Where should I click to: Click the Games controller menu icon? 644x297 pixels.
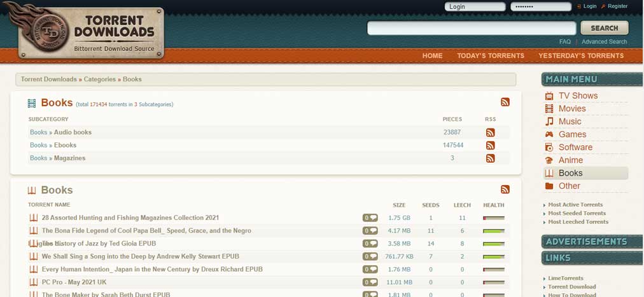pos(549,135)
